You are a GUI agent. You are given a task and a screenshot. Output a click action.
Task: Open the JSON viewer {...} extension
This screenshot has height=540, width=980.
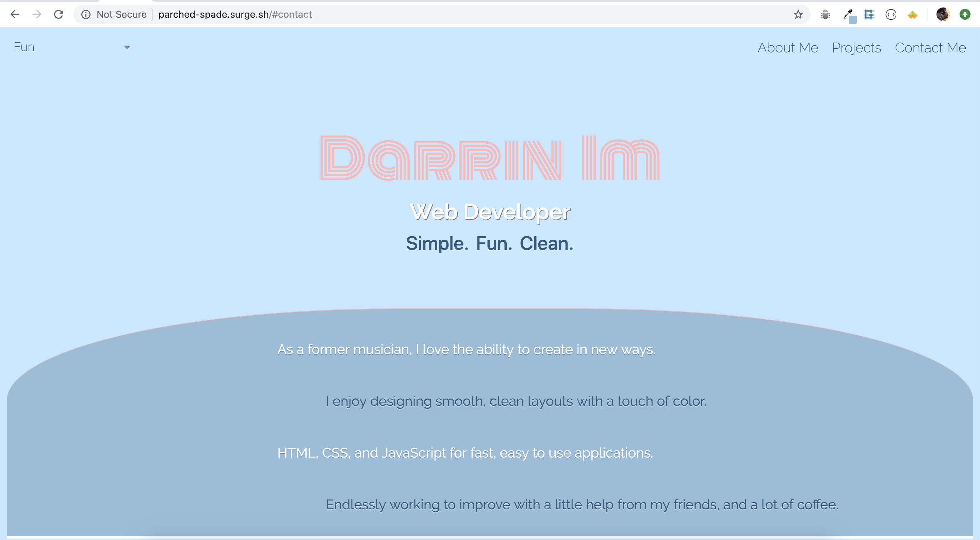(x=891, y=14)
